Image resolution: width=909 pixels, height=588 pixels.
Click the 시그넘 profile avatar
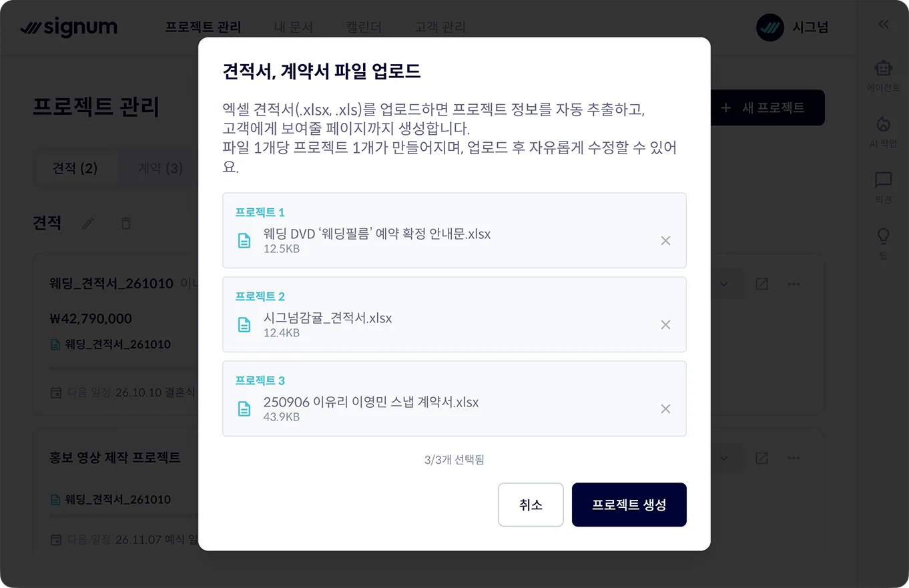[x=770, y=28]
